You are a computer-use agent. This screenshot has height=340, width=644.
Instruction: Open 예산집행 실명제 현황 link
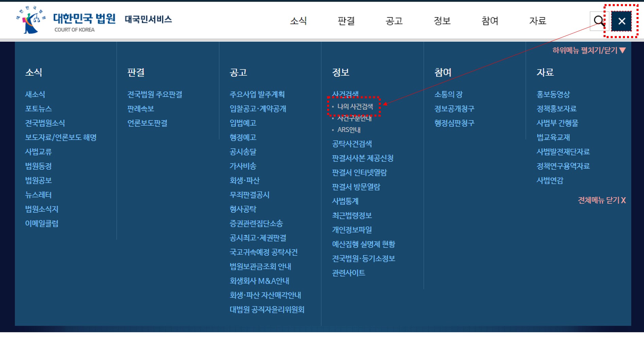(363, 244)
